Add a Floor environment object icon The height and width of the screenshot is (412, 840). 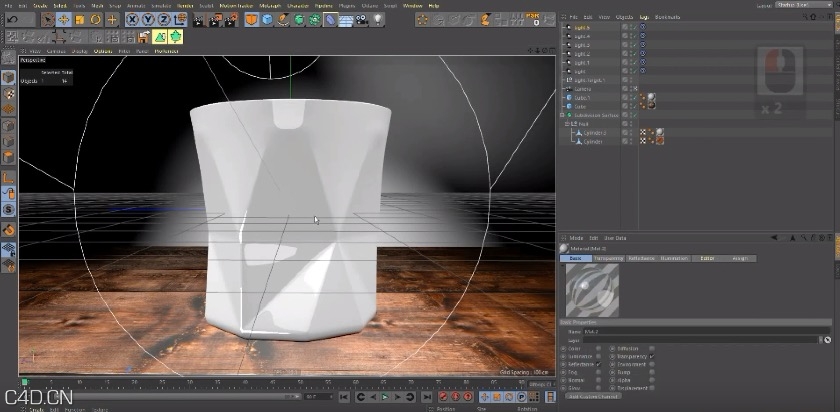click(346, 20)
